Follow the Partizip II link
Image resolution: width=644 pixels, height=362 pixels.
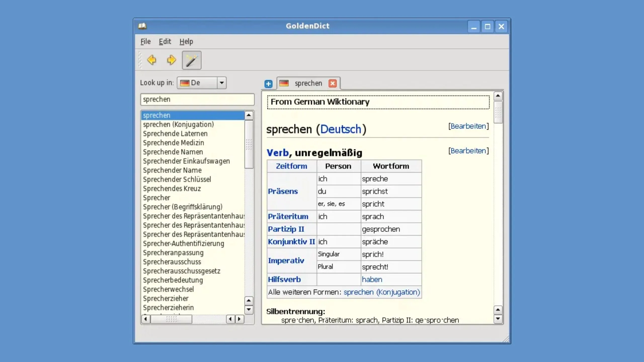click(286, 229)
